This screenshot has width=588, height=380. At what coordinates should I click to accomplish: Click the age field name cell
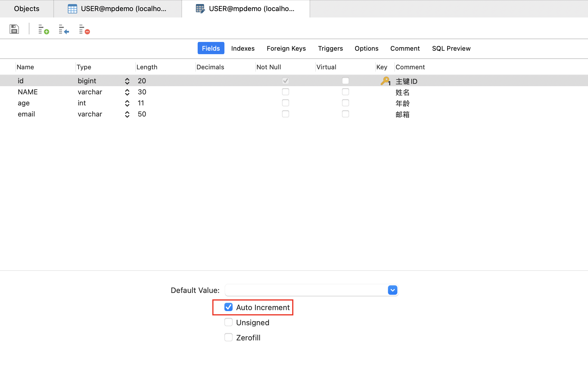pos(24,103)
